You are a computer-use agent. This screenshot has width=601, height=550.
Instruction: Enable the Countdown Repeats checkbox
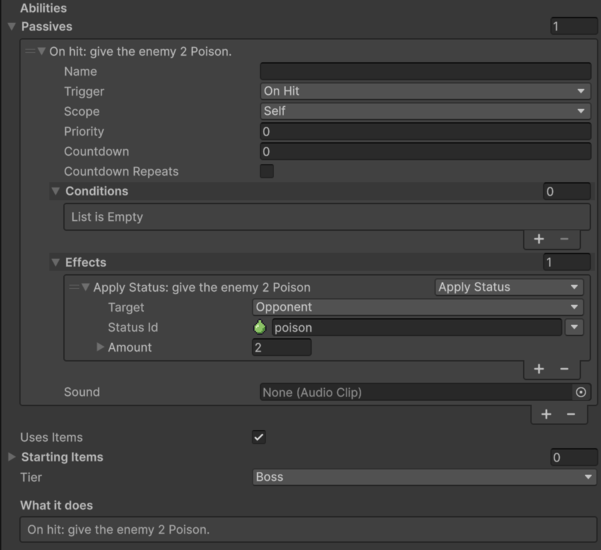(x=267, y=171)
